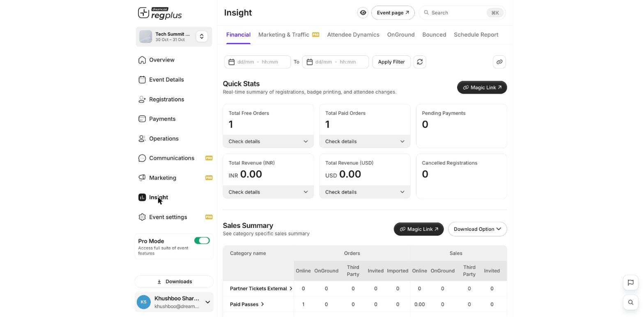Click the Marketing megaphone icon

point(142,178)
